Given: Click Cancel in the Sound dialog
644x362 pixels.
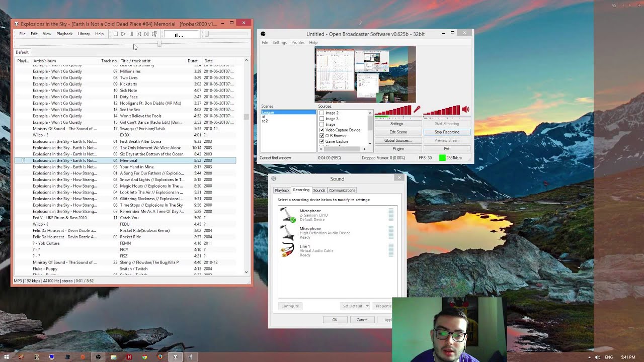Looking at the screenshot, I should coord(362,320).
